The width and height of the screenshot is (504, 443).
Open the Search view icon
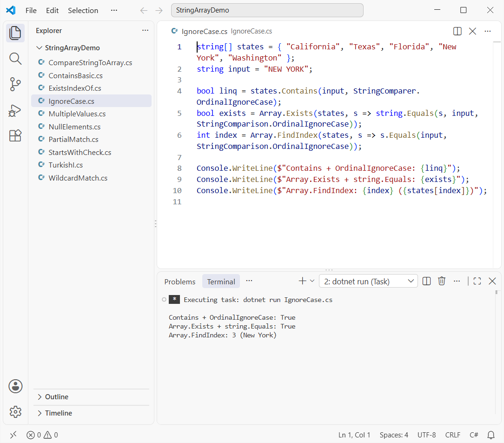coord(15,59)
